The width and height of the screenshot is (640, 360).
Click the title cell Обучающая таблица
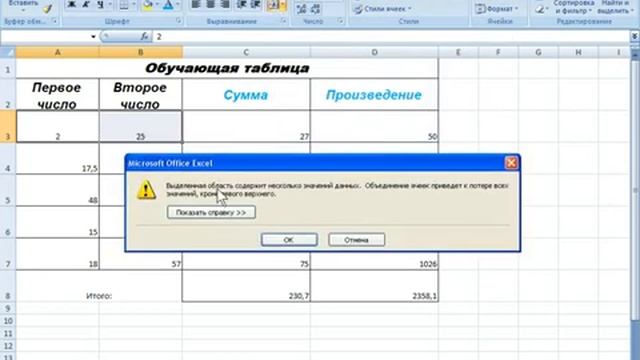[x=227, y=68]
